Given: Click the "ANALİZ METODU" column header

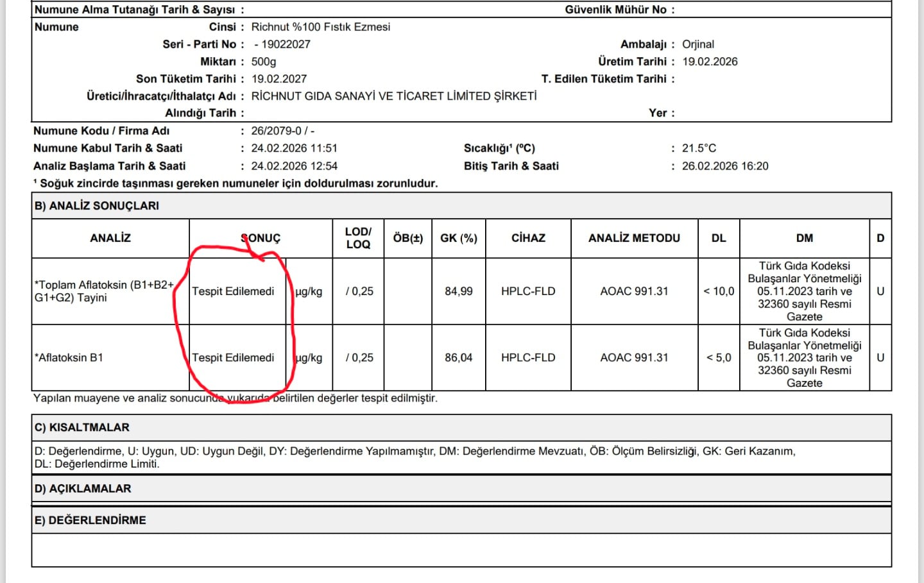Looking at the screenshot, I should [x=634, y=238].
